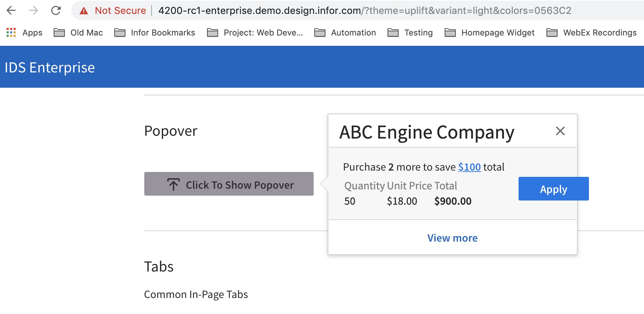Open the Old Mac bookmark folder
Screen dimensions: 644x314
tap(78, 32)
